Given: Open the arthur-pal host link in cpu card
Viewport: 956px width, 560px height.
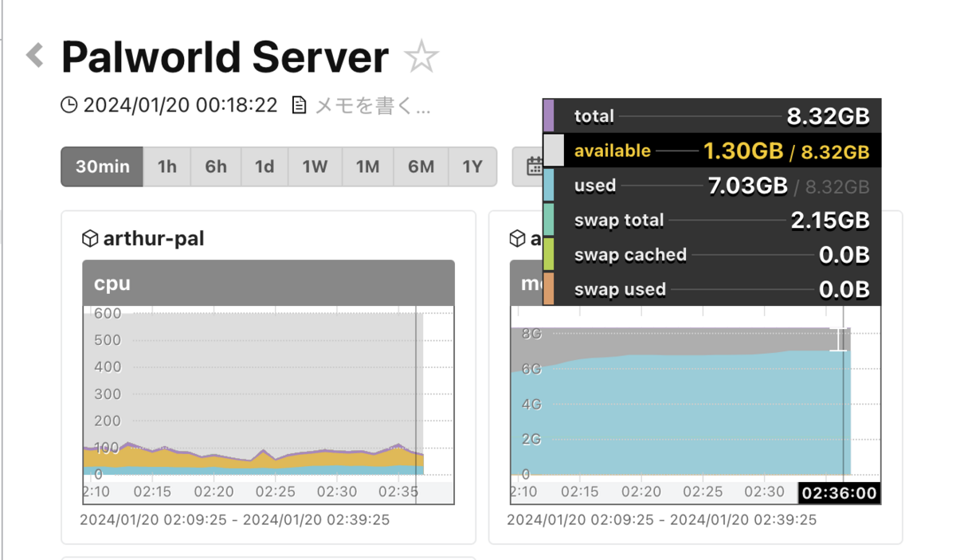Looking at the screenshot, I should tap(154, 238).
